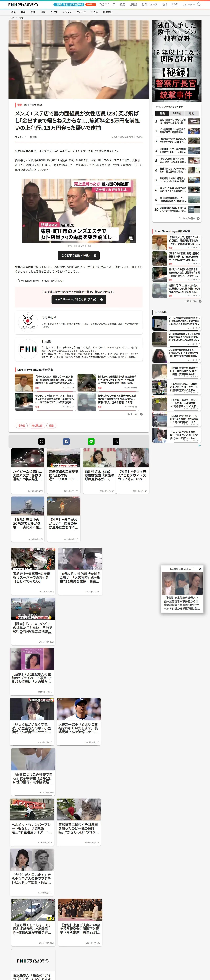Image resolution: width=210 pixels, height=980 pixels.
Task: Click the 強盗 tag
Action: 52,425
